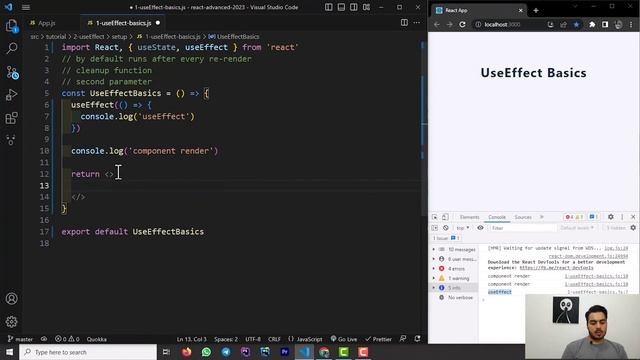The image size is (640, 360).
Task: Open the Extensions view
Action: coord(11,118)
